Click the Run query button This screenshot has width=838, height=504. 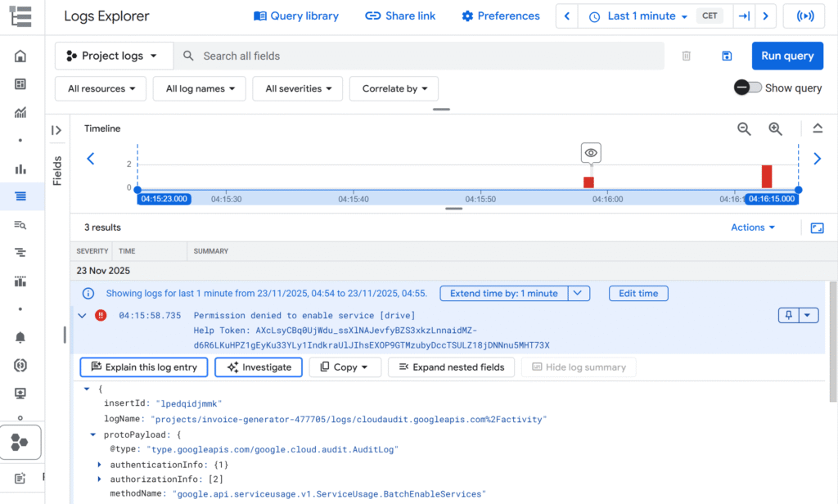786,56
